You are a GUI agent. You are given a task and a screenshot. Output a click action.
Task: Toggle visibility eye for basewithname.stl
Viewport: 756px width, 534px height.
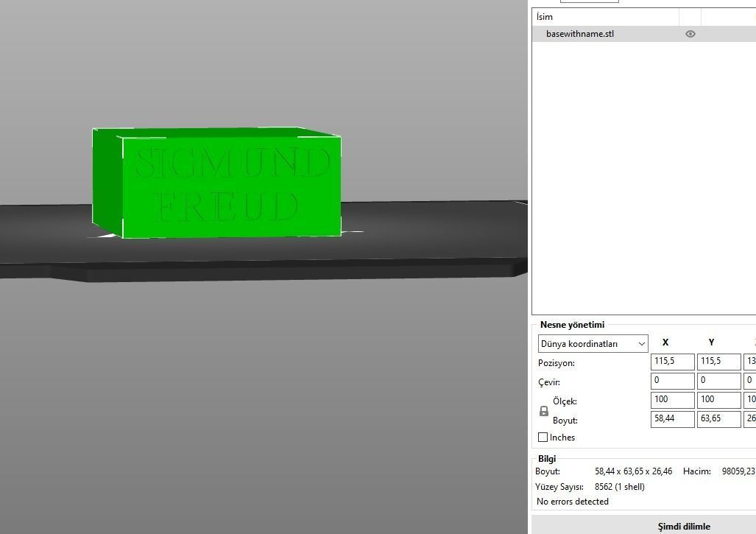690,34
